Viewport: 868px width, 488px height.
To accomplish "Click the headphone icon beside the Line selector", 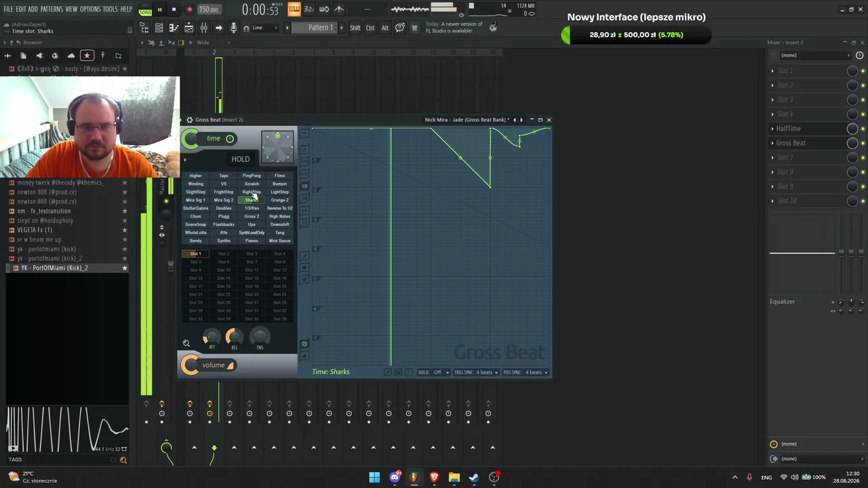I will pos(247,28).
